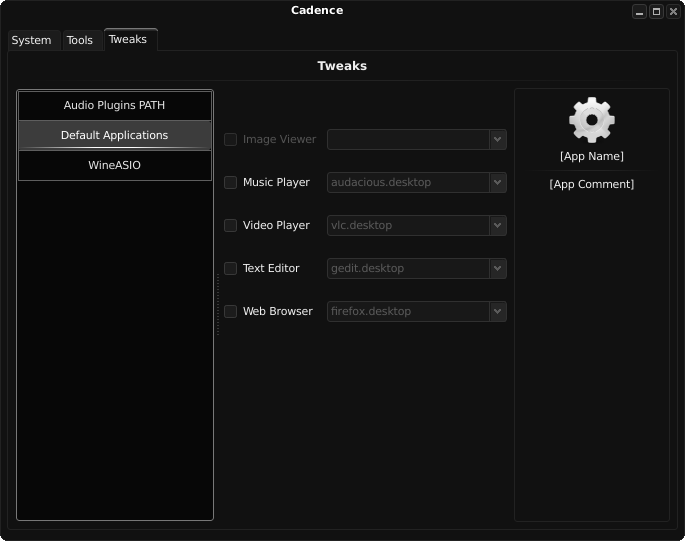Screen dimensions: 685x541
Task: Click the [App Comment] label
Action: tap(592, 184)
